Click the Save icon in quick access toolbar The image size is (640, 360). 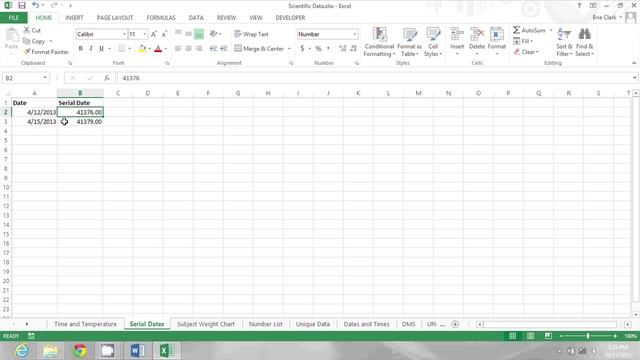[22, 5]
